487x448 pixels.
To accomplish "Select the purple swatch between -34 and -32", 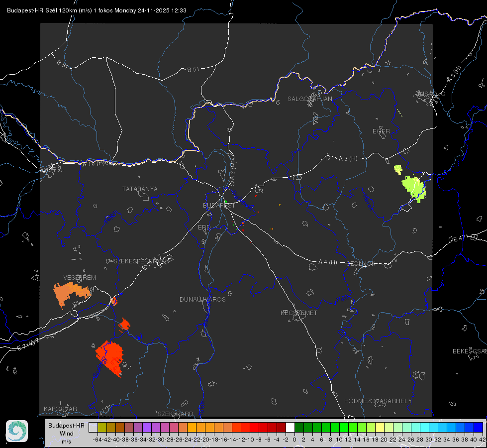I will [147, 427].
